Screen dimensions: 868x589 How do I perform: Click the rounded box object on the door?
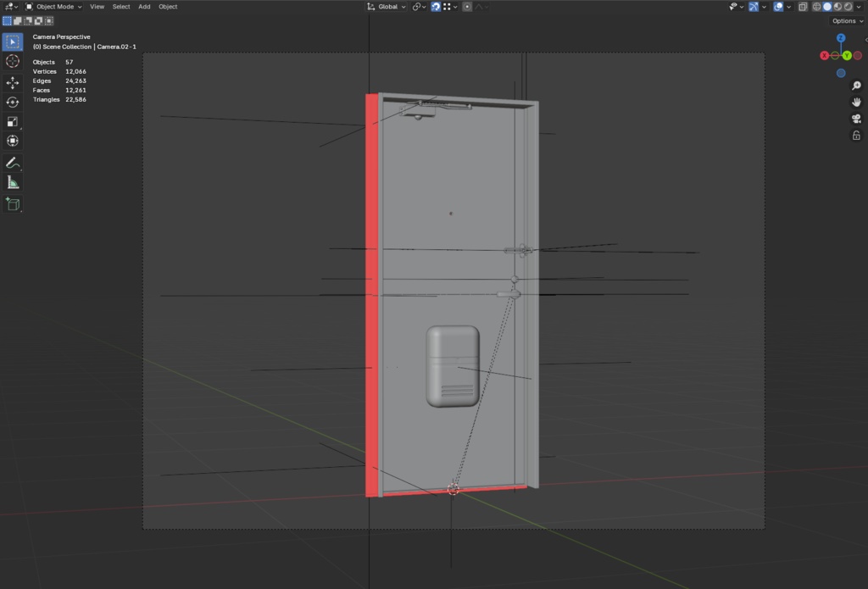[x=453, y=366]
